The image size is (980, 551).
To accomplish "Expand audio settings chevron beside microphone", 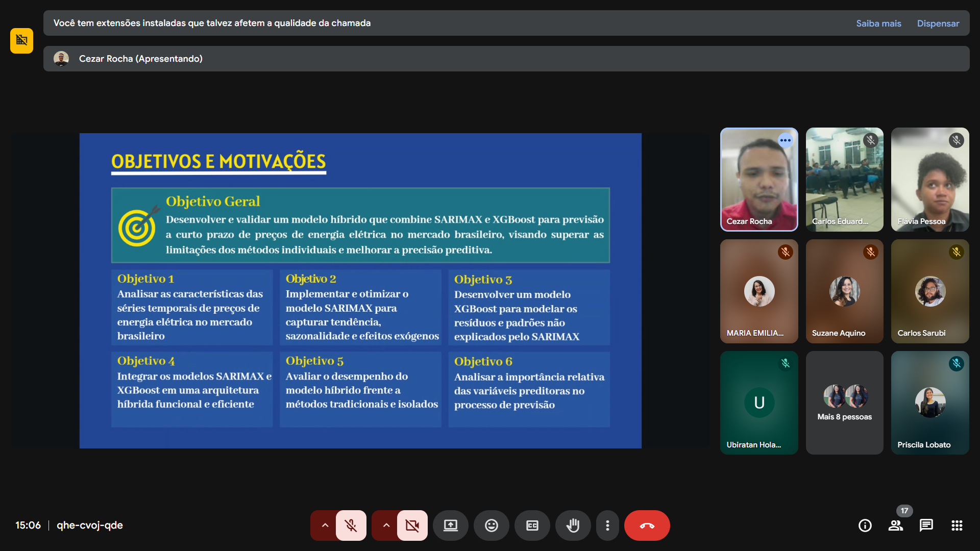I will (x=325, y=525).
